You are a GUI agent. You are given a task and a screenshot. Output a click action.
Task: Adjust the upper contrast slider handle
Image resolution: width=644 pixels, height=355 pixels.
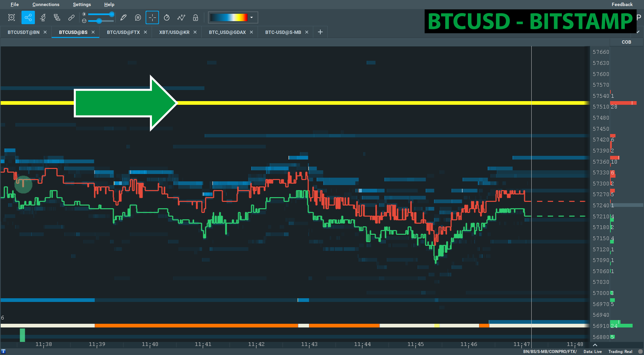pyautogui.click(x=112, y=14)
